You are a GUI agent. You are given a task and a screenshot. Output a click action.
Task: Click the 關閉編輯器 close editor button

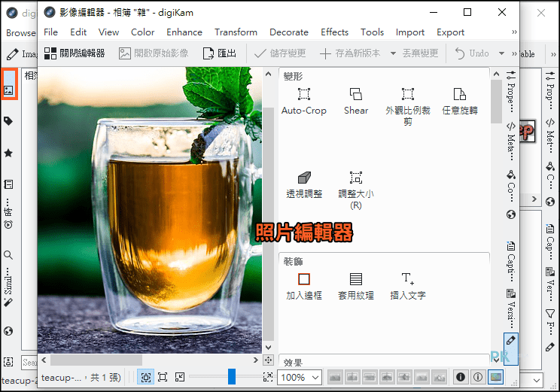75,53
